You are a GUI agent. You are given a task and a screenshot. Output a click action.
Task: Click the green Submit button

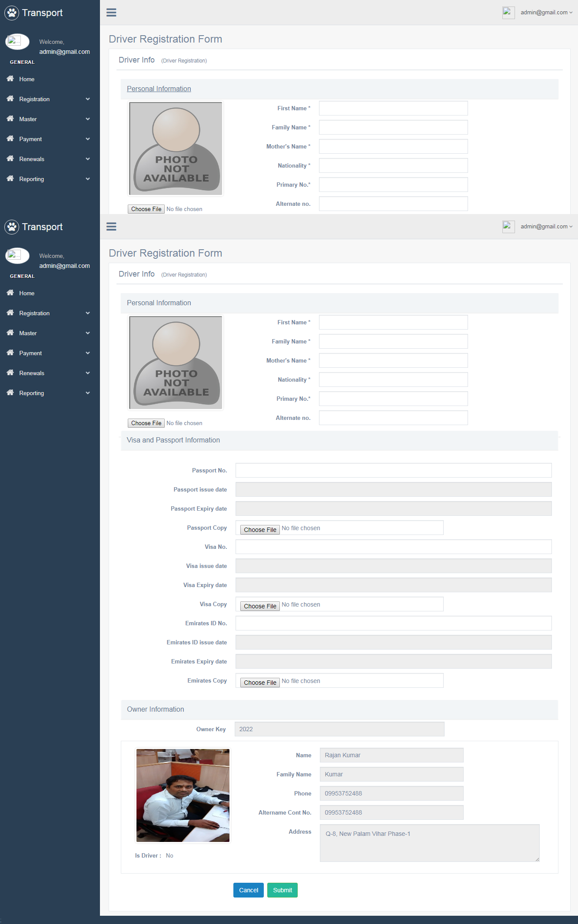pos(282,890)
